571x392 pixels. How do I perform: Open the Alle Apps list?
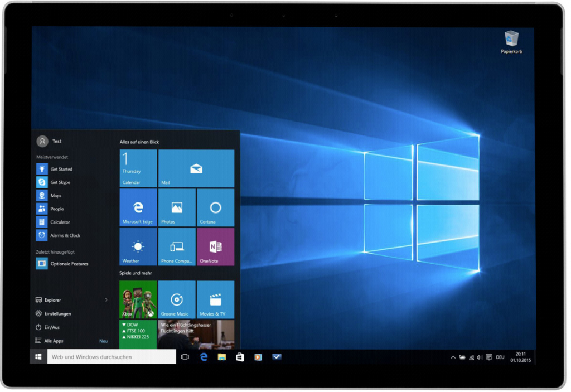tap(54, 341)
